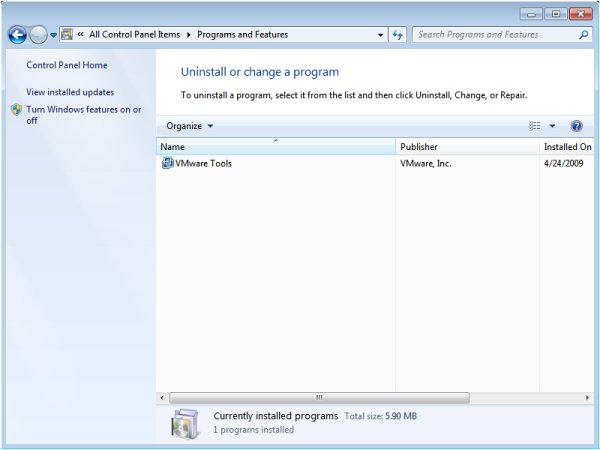Viewport: 600px width, 450px height.
Task: Open the view options dropdown arrow
Action: pos(552,126)
